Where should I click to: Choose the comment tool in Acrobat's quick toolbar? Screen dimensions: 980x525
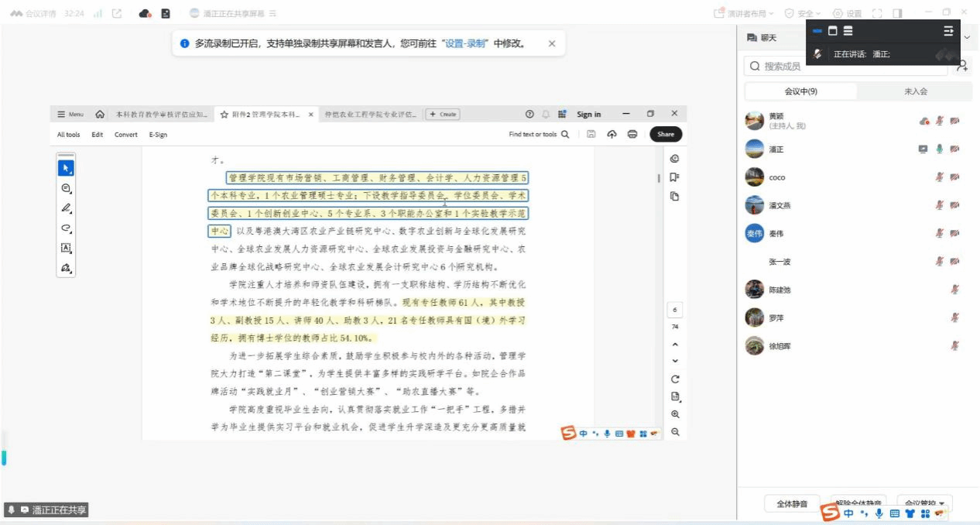click(67, 188)
